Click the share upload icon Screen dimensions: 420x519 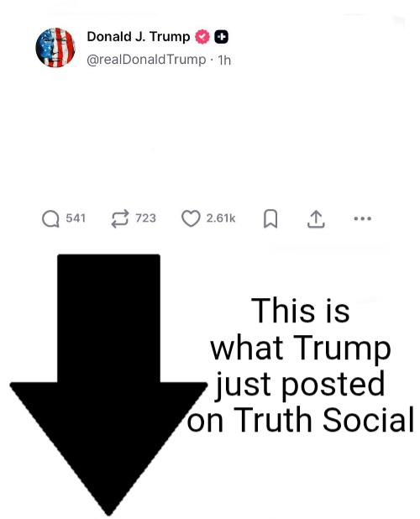[316, 219]
